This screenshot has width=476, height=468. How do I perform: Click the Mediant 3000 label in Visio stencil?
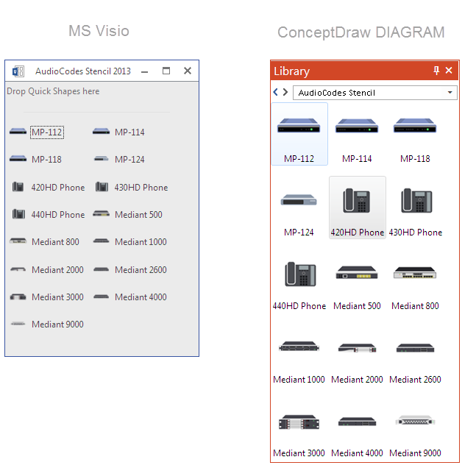(x=57, y=297)
